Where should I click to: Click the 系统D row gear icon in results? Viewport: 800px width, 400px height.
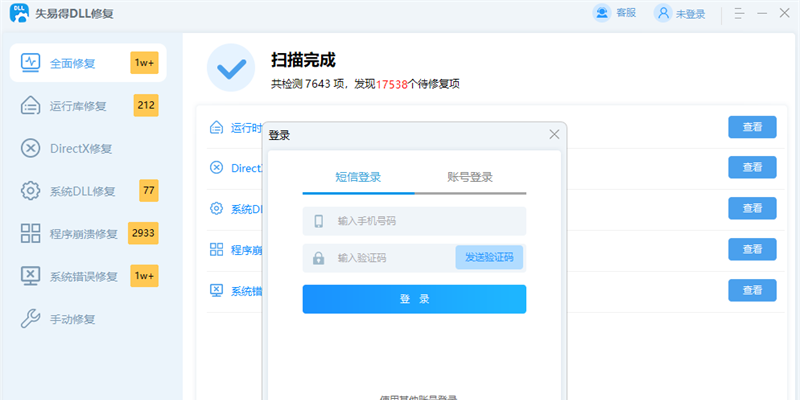tap(217, 208)
